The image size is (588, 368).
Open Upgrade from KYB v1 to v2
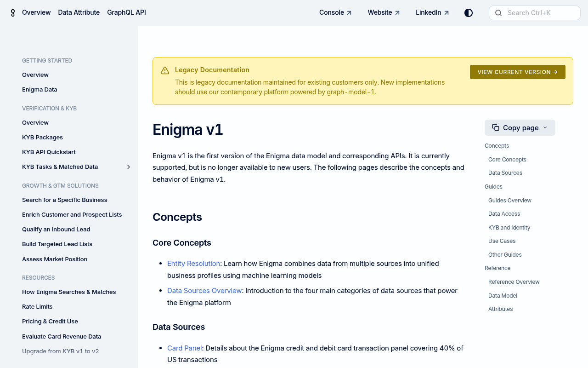pos(60,351)
